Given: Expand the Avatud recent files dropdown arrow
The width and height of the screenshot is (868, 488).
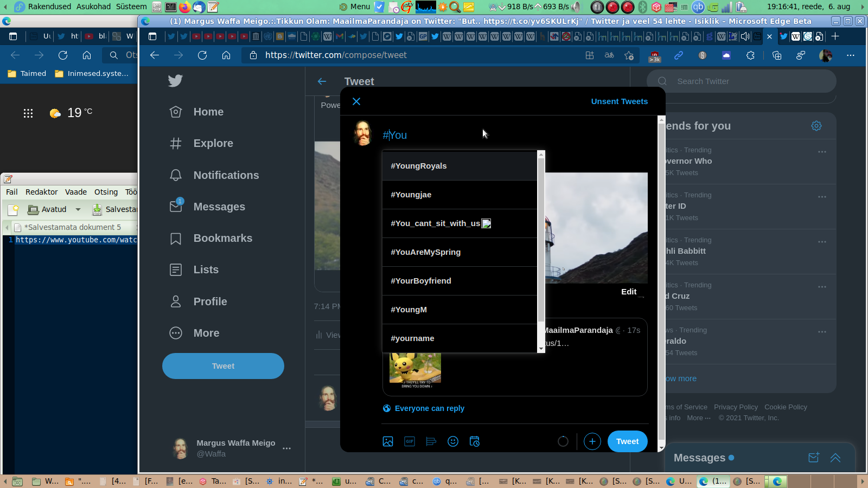Looking at the screenshot, I should [78, 209].
